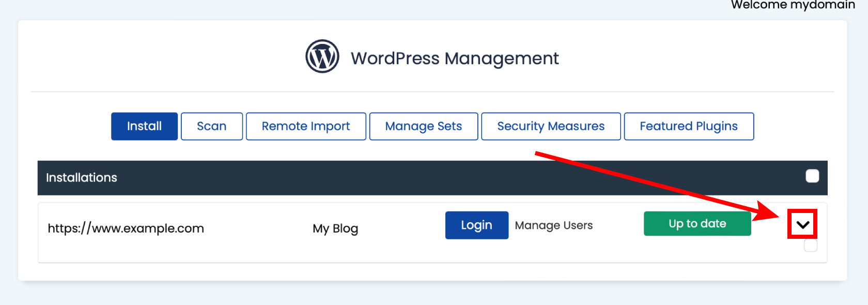Click the Login button for My Blog
This screenshot has width=868, height=305.
477,225
